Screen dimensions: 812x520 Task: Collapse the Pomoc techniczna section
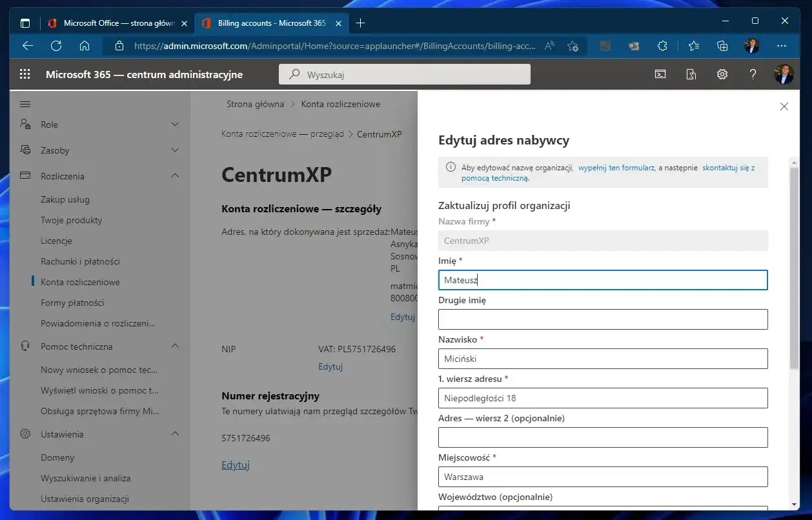coord(174,346)
